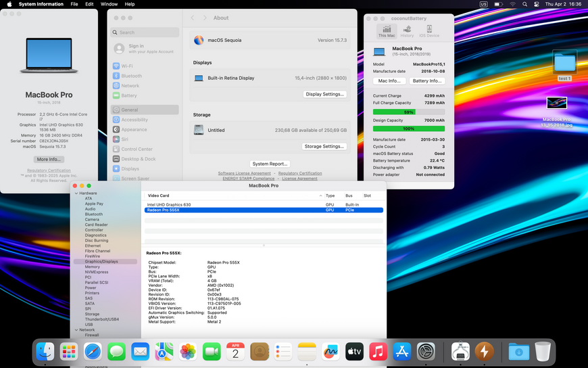The width and height of the screenshot is (588, 368).
Task: Open Storage Settings button
Action: pos(324,146)
